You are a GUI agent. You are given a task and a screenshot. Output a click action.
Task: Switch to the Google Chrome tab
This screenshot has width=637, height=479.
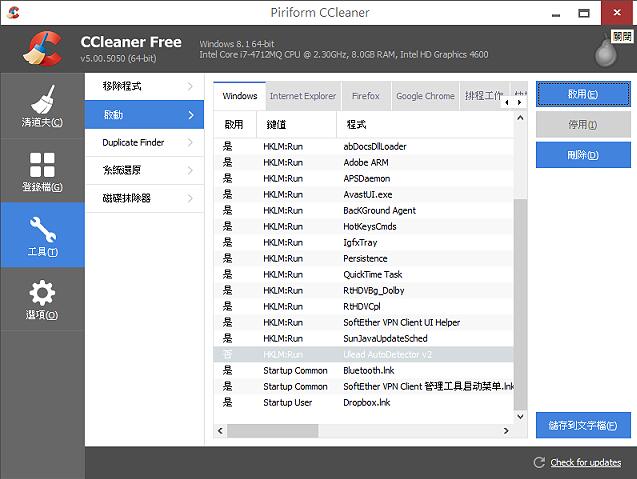[x=425, y=96]
